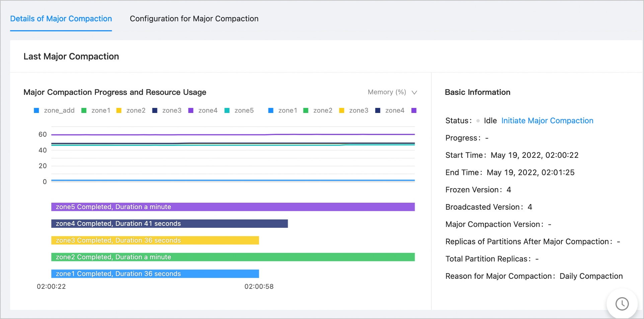Toggle the teal zone5 legend entry

[x=227, y=111]
